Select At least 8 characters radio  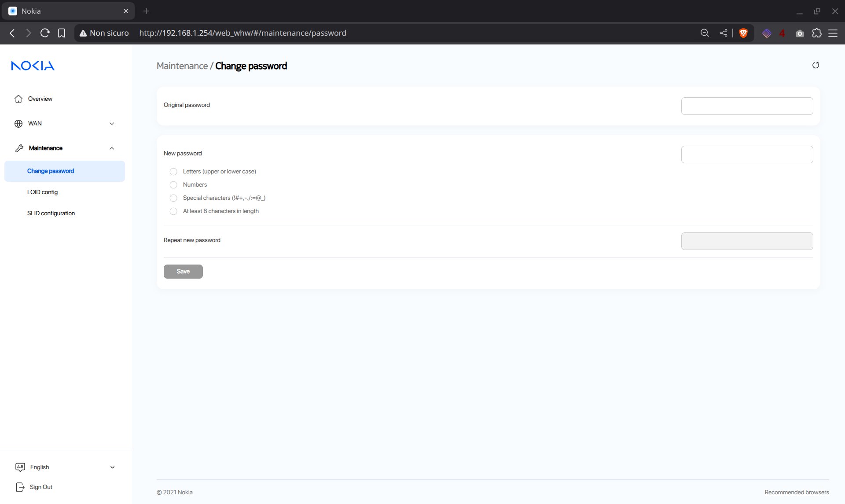click(x=173, y=211)
